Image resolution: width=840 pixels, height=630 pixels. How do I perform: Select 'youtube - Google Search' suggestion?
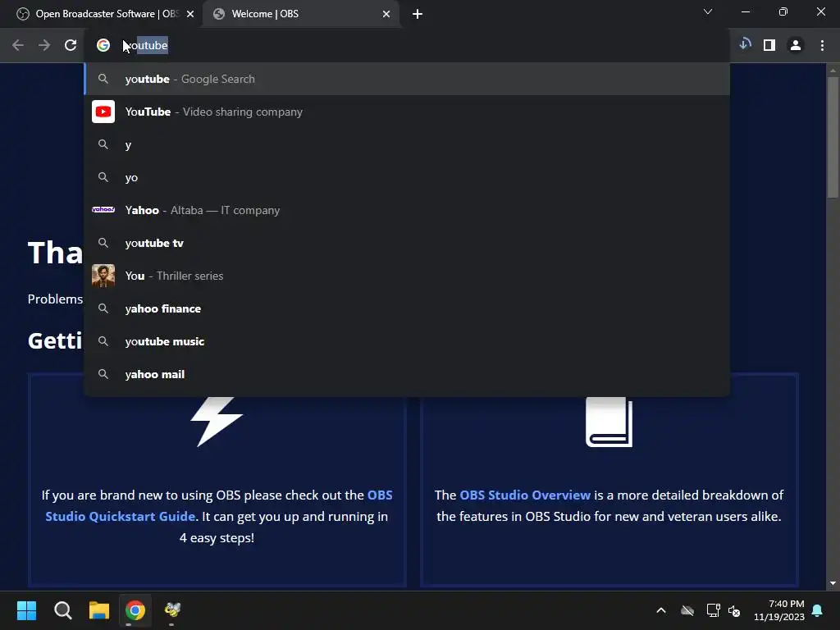coord(407,79)
